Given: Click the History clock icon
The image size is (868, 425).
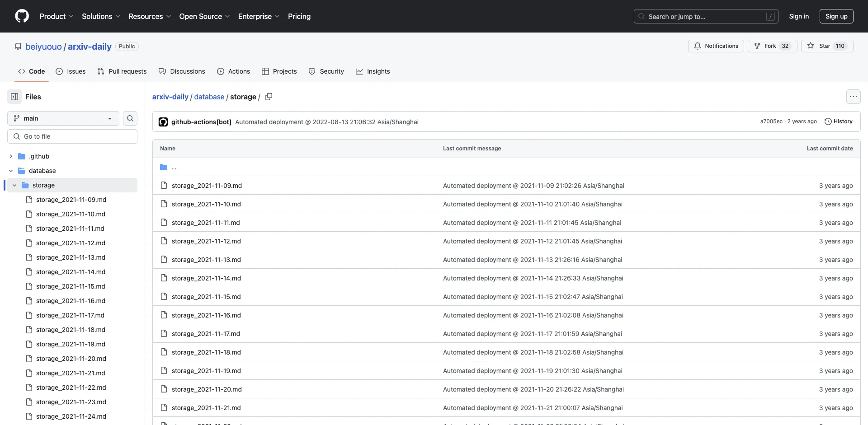Looking at the screenshot, I should (x=828, y=121).
